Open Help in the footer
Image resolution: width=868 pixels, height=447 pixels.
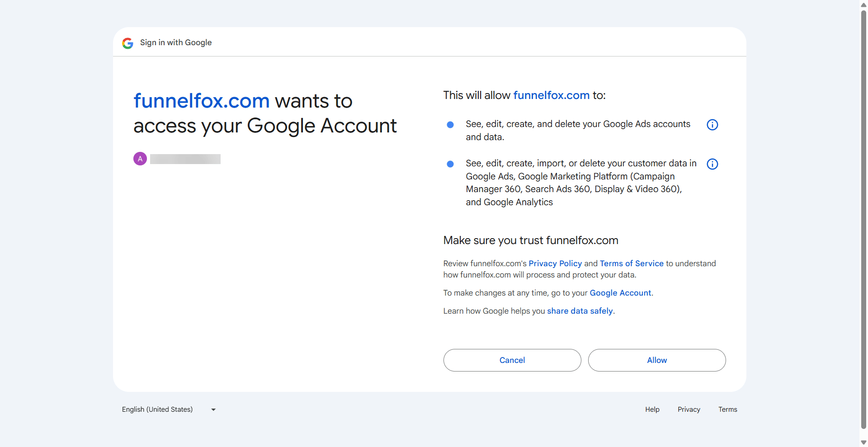(x=652, y=409)
